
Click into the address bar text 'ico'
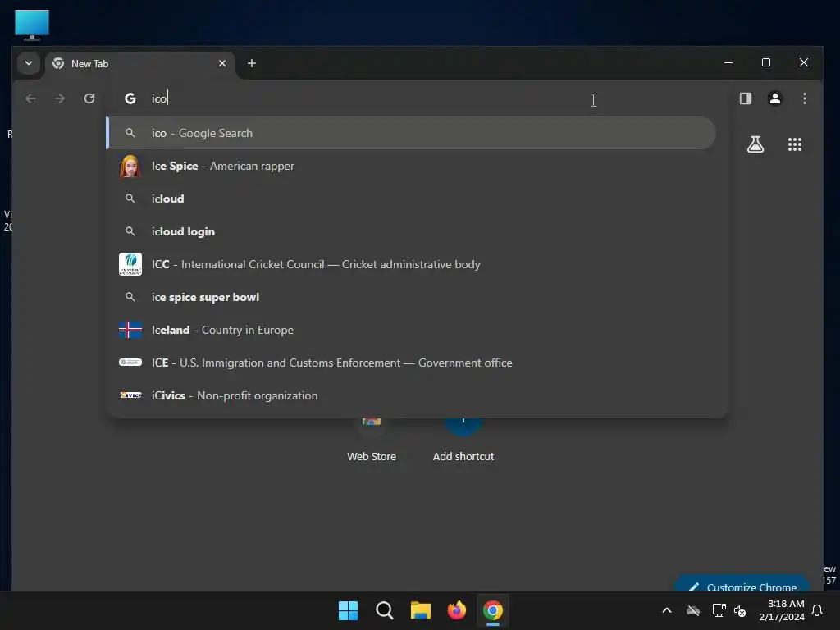tap(159, 98)
